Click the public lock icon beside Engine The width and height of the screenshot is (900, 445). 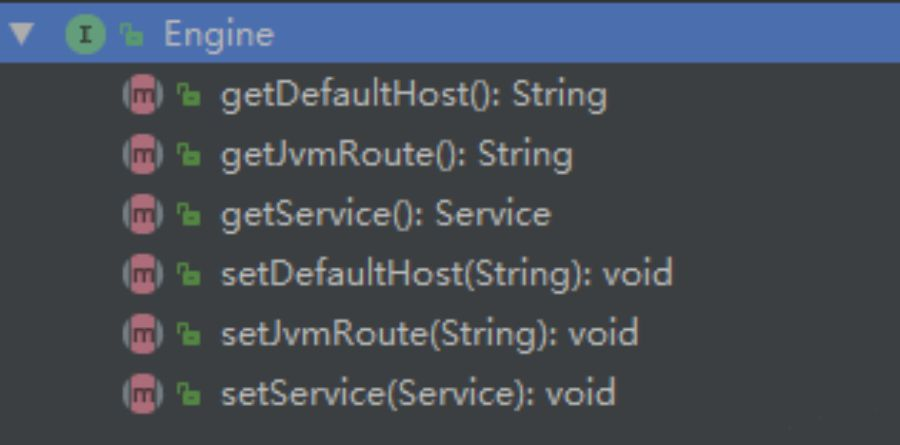coord(131,36)
